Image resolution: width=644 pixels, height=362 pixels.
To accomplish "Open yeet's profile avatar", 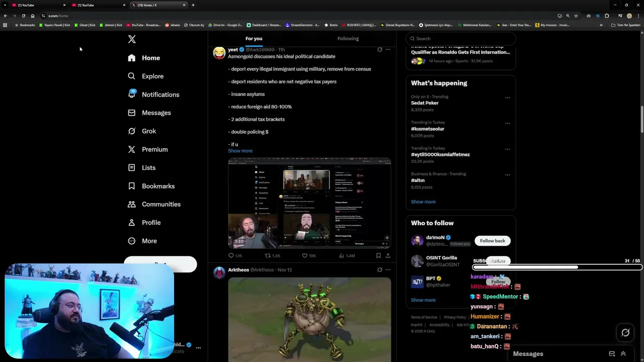I will (x=219, y=53).
